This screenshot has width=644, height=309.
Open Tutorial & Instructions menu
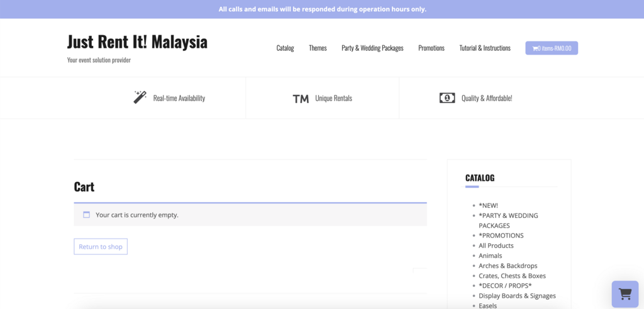coord(485,48)
